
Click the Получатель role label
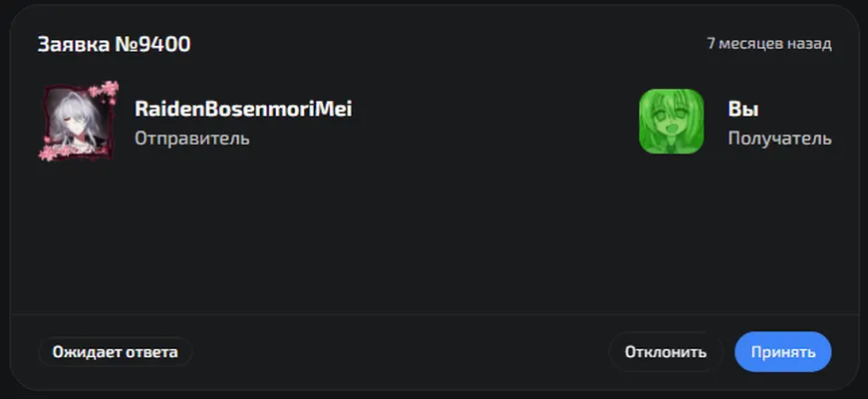pos(779,138)
